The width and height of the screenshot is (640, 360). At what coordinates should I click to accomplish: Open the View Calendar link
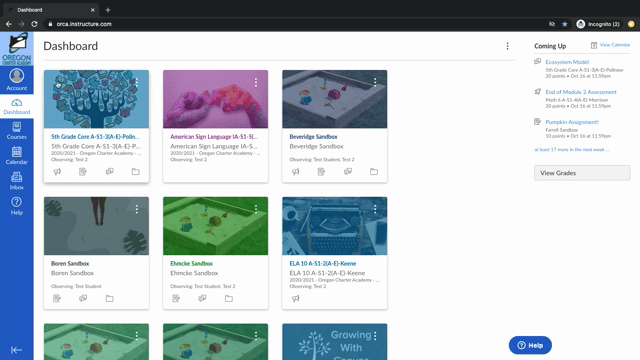(x=615, y=45)
